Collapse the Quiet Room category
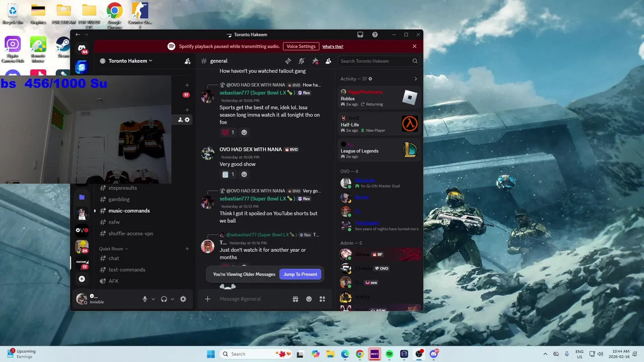The height and width of the screenshot is (362, 644). [x=113, y=249]
